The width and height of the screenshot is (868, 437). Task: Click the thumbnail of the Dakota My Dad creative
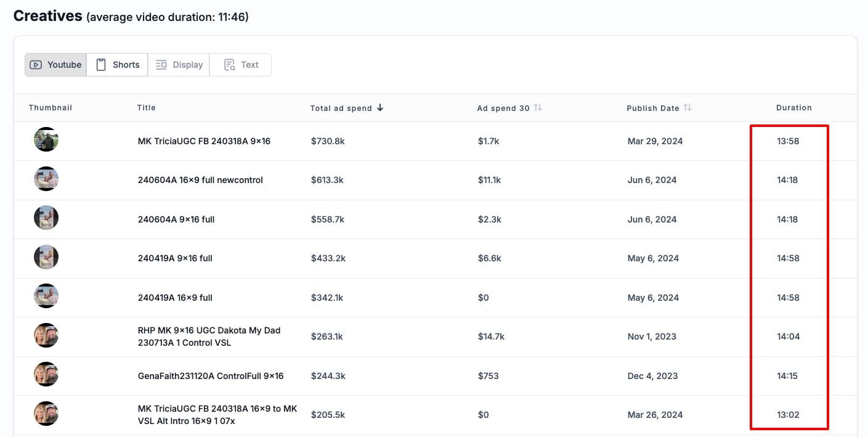click(x=46, y=335)
